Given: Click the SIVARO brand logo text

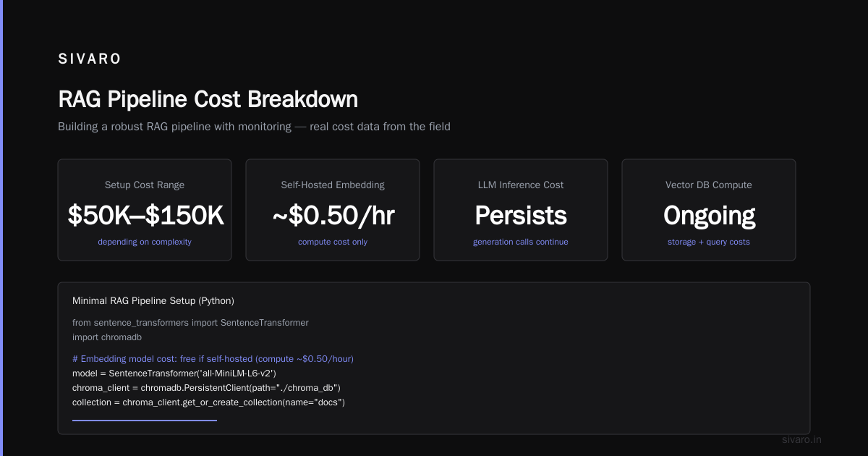Looking at the screenshot, I should coord(90,59).
